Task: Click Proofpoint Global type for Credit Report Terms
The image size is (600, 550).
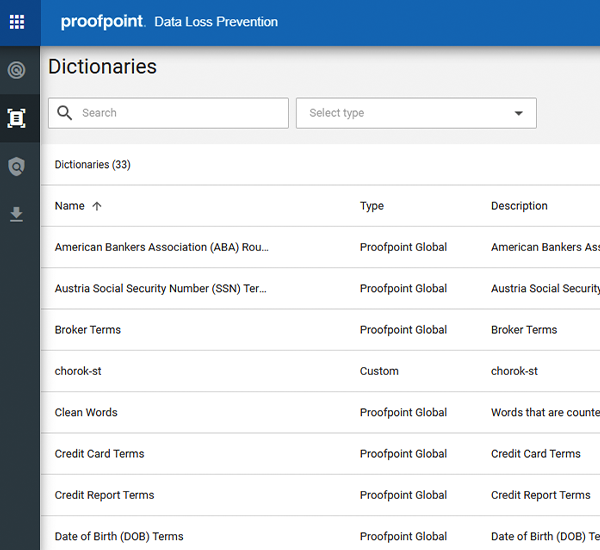Action: point(403,495)
